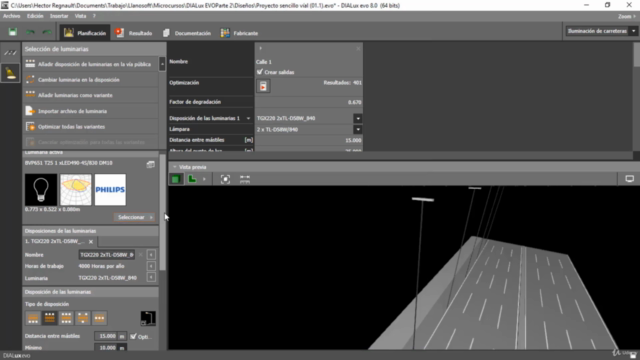Select the third arrangement type, both sides opposite
This screenshot has width=640, height=360.
66,318
